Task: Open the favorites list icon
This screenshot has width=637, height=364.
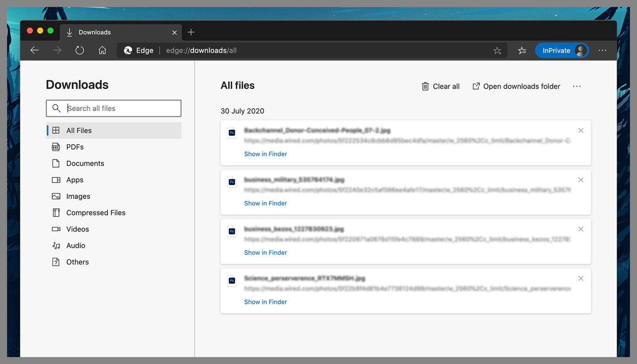Action: tap(522, 51)
